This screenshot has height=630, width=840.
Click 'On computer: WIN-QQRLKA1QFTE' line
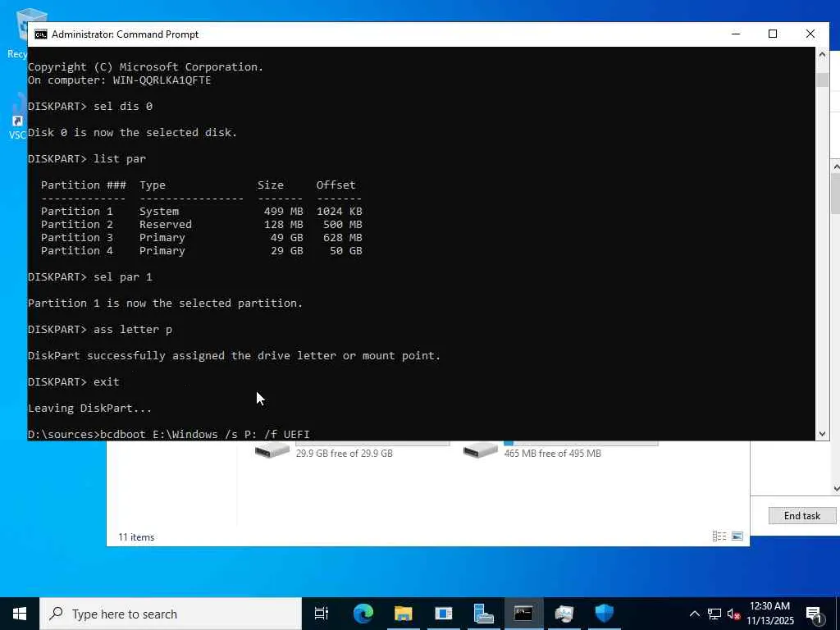tap(120, 80)
